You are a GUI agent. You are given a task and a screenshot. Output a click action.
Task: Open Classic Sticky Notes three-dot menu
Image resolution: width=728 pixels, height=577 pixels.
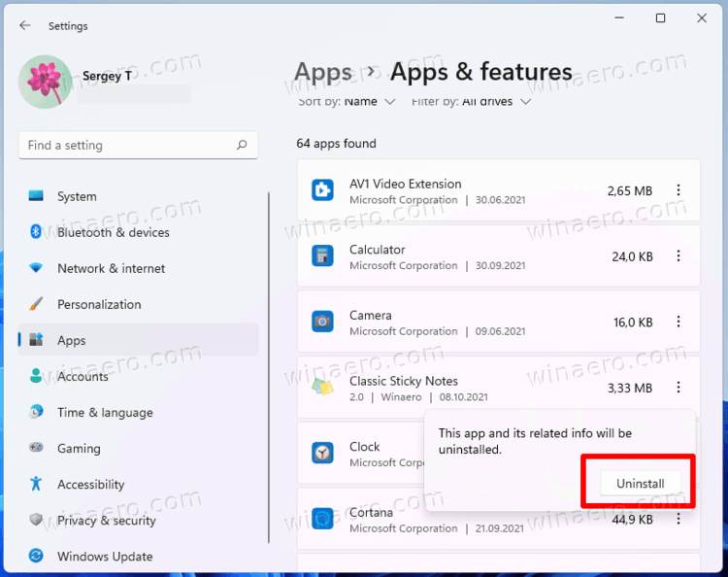tap(678, 388)
